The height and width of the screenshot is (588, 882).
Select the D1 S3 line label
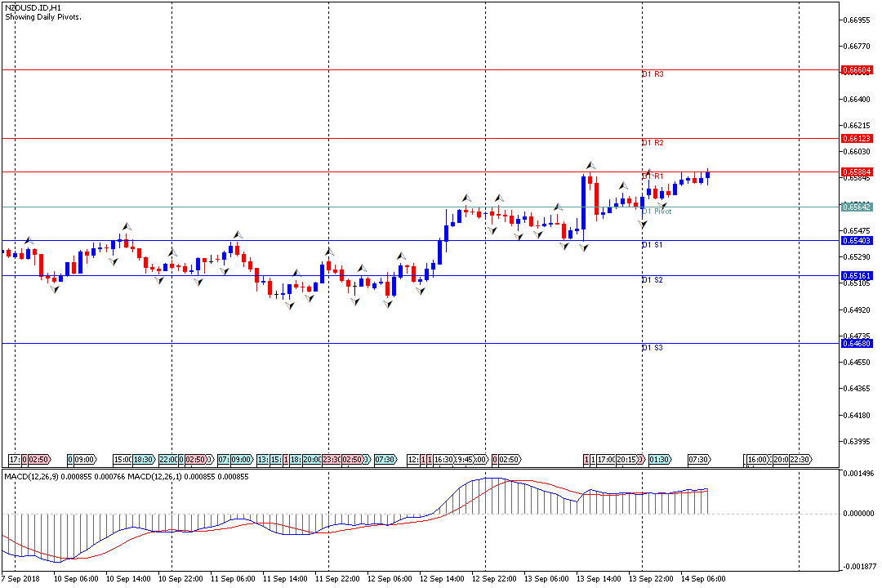(x=653, y=348)
